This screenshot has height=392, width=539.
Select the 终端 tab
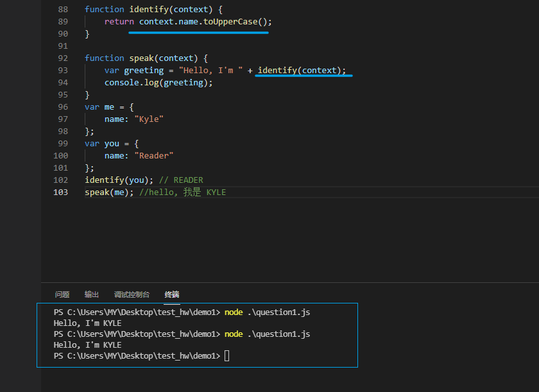click(172, 294)
